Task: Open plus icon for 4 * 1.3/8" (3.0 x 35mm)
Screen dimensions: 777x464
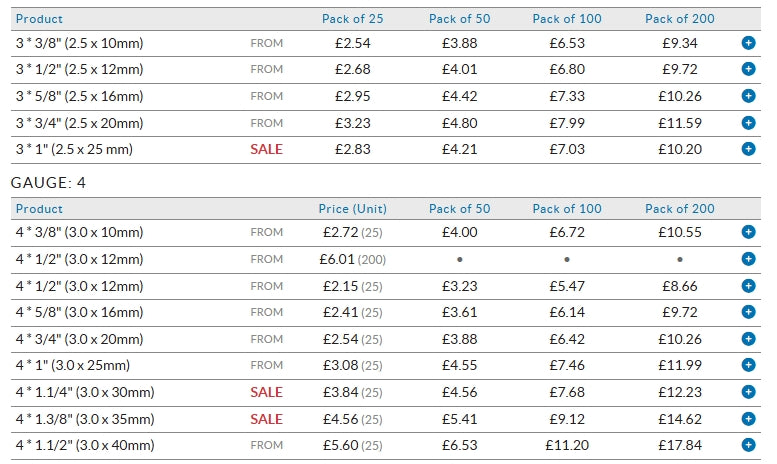Action: click(748, 418)
